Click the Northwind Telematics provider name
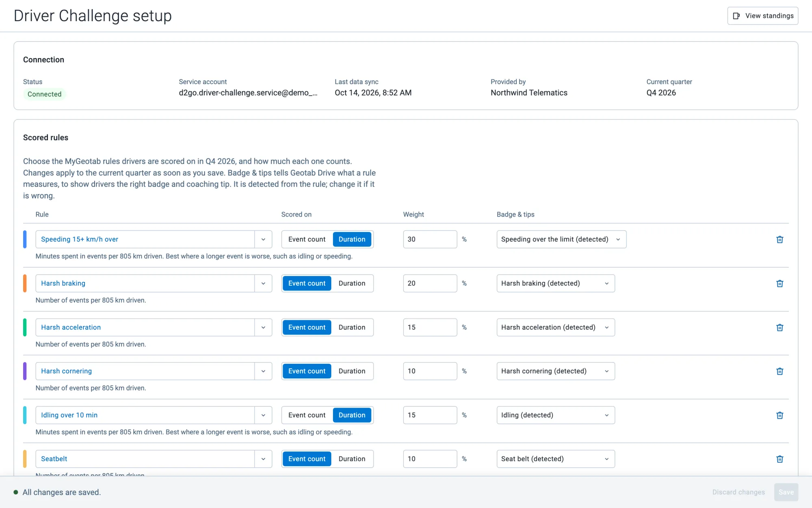The height and width of the screenshot is (508, 812). [x=529, y=93]
